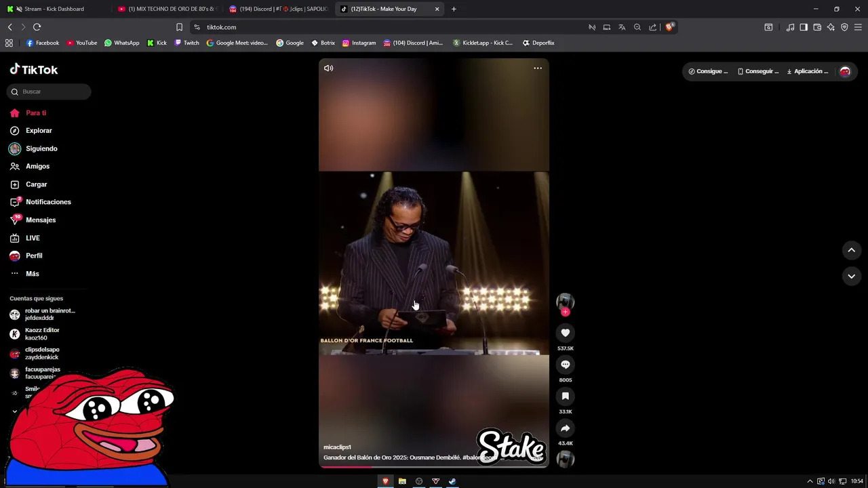This screenshot has height=488, width=868.
Task: Switch to MIX TECHNO DE ORO tab
Action: click(x=167, y=9)
